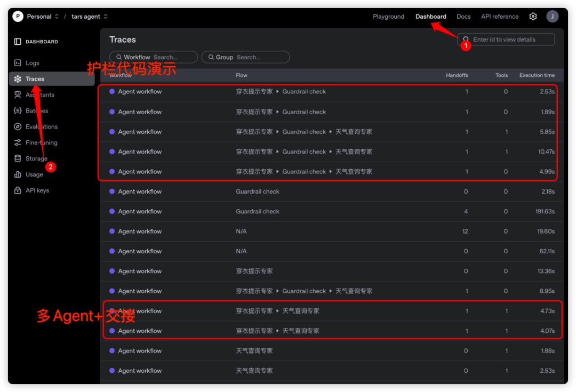Open the 穿衣提示专家 trace taking 13.36s
This screenshot has width=576, height=392.
tap(332, 271)
